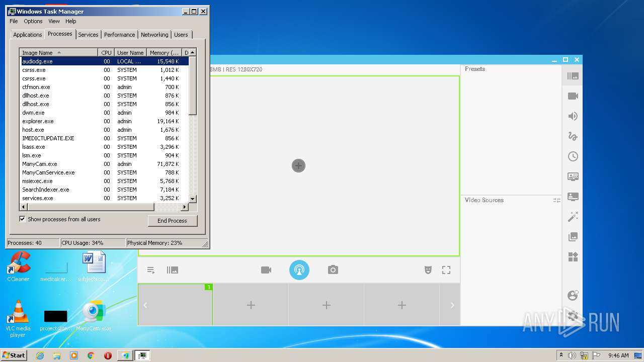Sort processes by Image Name column

[x=58, y=52]
